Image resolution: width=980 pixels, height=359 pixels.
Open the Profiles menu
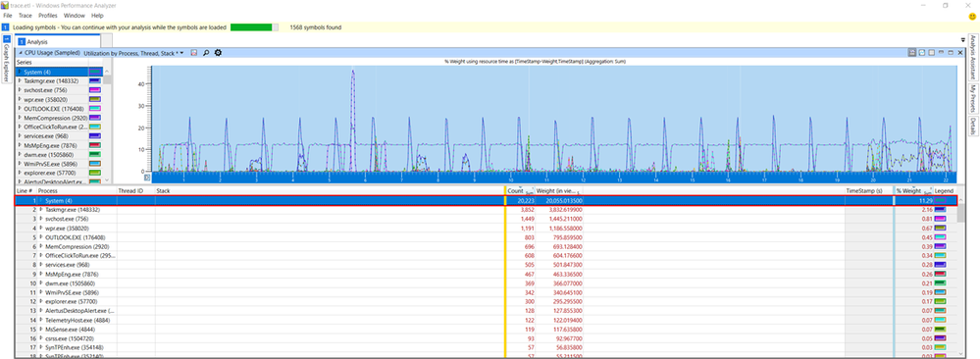47,15
